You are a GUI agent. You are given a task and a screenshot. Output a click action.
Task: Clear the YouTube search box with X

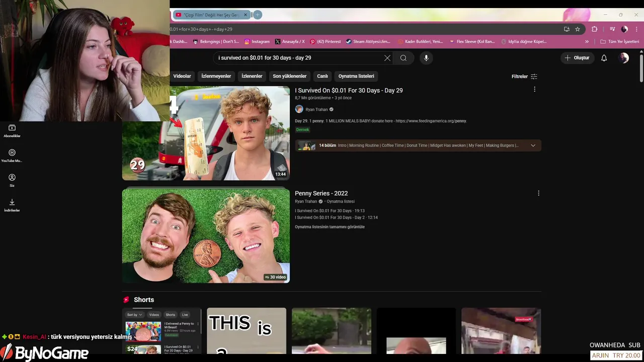point(387,58)
